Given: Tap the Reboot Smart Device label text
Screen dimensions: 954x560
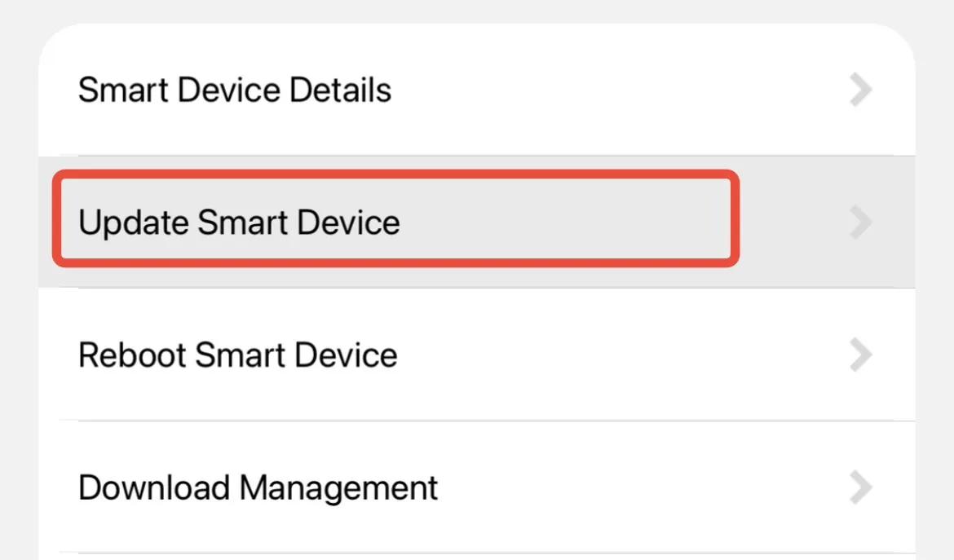Looking at the screenshot, I should tap(237, 354).
